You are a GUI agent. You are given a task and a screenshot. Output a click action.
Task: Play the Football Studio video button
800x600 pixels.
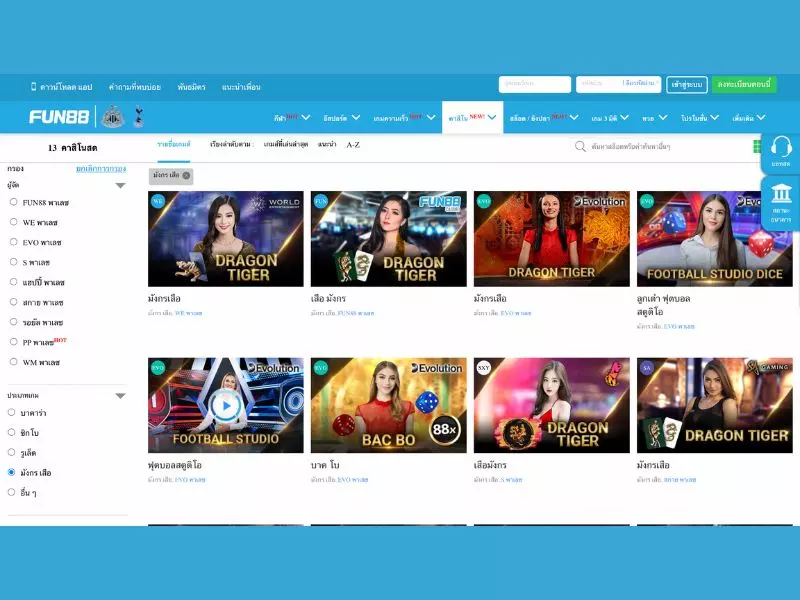pyautogui.click(x=226, y=406)
